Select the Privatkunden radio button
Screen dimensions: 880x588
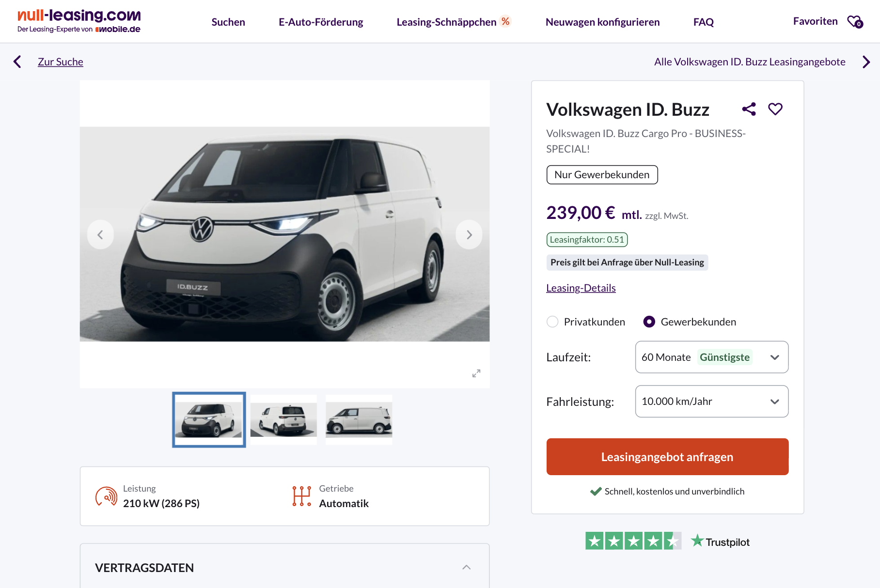click(552, 322)
